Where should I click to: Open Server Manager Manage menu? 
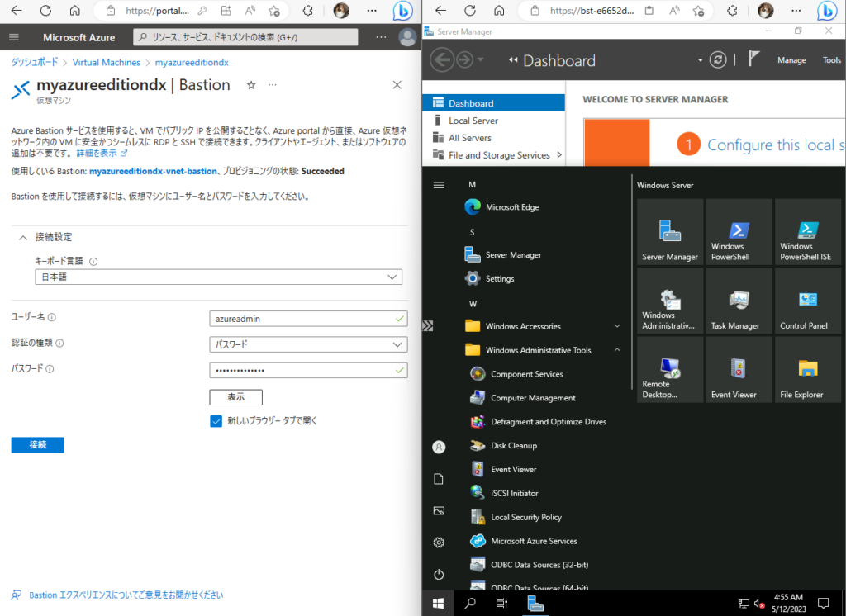[x=791, y=60]
